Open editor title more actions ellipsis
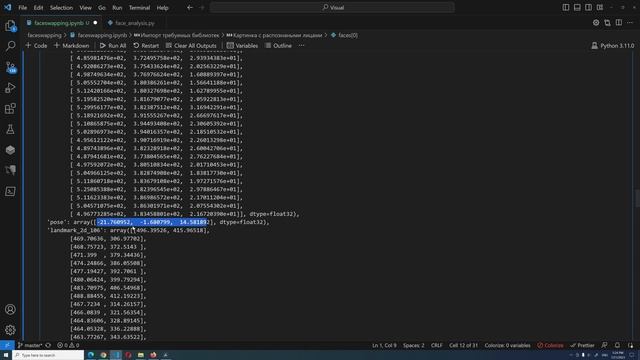This screenshot has height=360, width=640. 630,23
